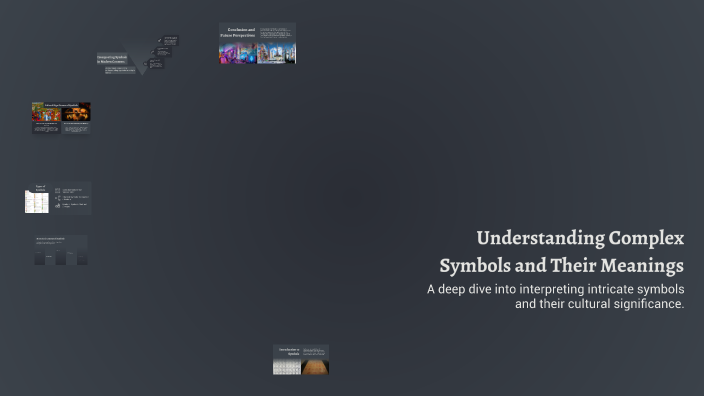Click the subtitle about interpreting intricate symbols
The image size is (704, 396).
tap(555, 296)
